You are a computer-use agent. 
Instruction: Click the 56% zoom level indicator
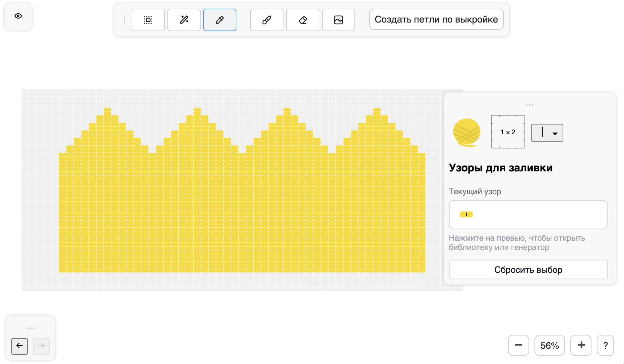(549, 345)
